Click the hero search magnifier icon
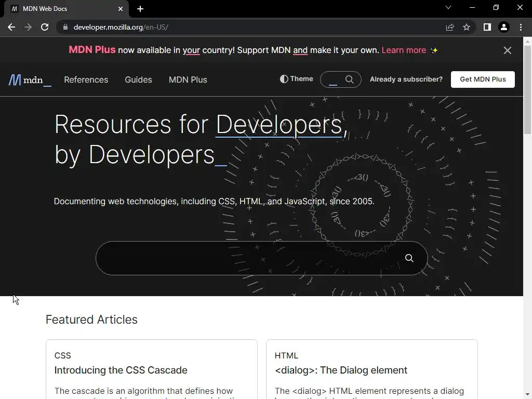532x399 pixels. [409, 258]
